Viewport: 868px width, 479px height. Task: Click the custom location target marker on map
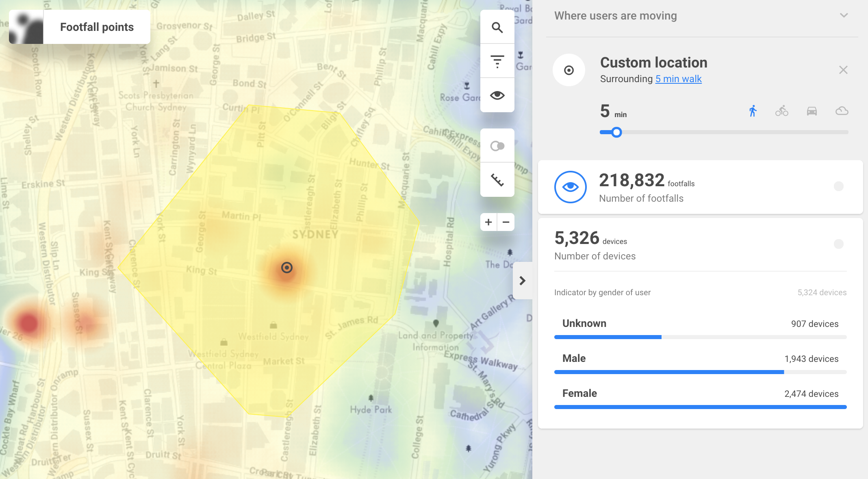(x=286, y=268)
